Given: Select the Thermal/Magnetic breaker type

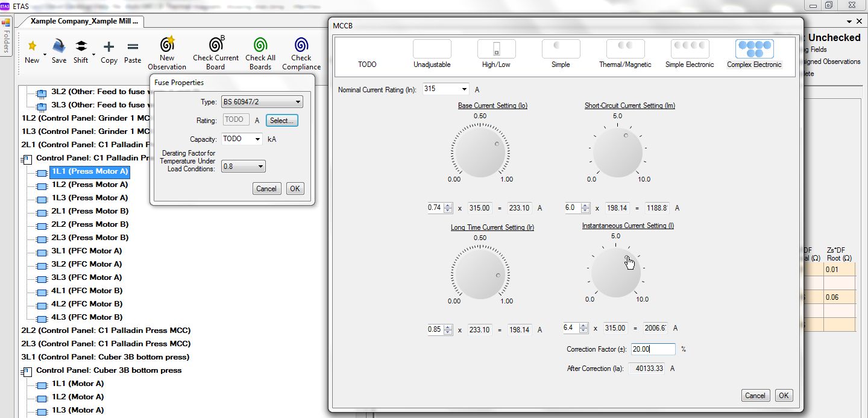Looking at the screenshot, I should (x=625, y=54).
